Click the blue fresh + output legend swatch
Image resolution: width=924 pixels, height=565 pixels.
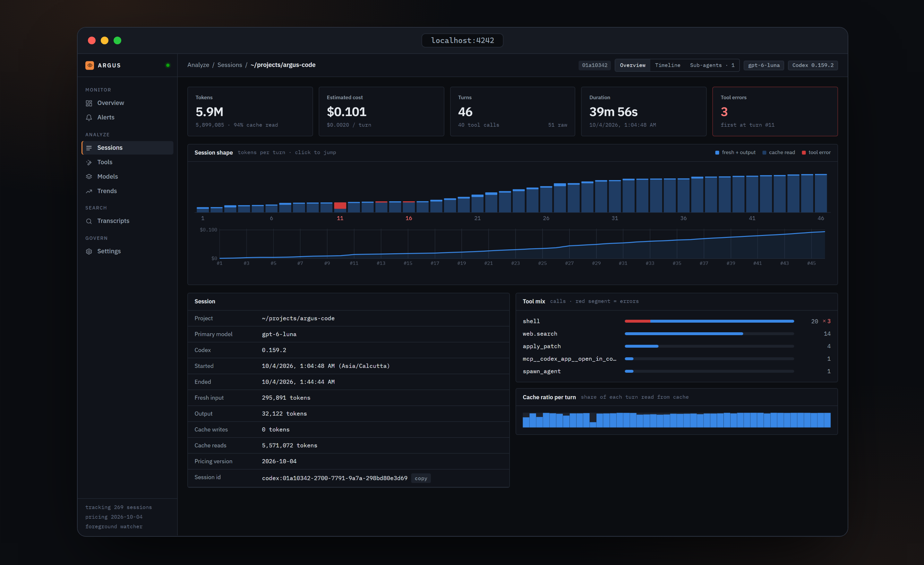click(x=717, y=153)
